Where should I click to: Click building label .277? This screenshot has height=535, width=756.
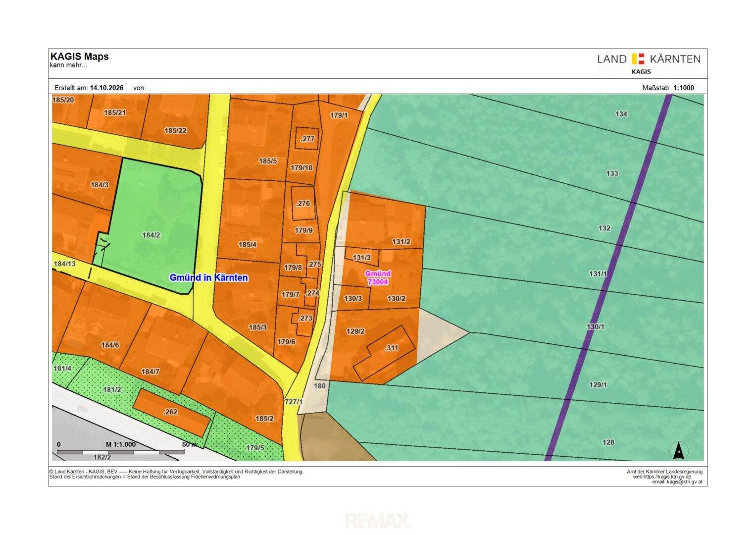pyautogui.click(x=307, y=139)
